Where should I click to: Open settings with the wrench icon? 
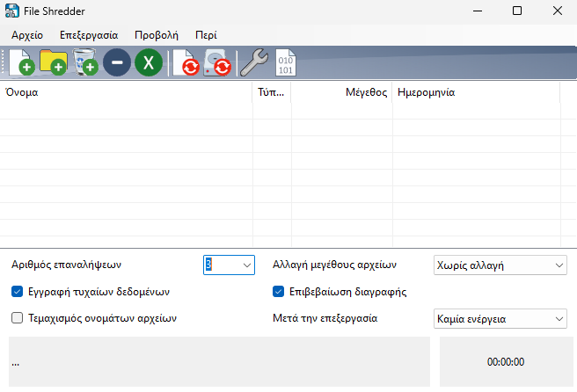[x=254, y=62]
